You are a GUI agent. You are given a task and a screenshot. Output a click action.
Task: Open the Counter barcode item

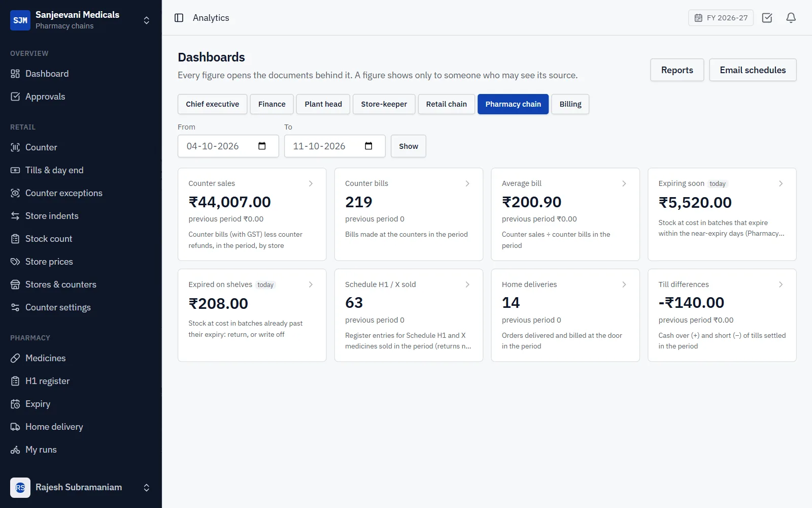click(x=81, y=147)
